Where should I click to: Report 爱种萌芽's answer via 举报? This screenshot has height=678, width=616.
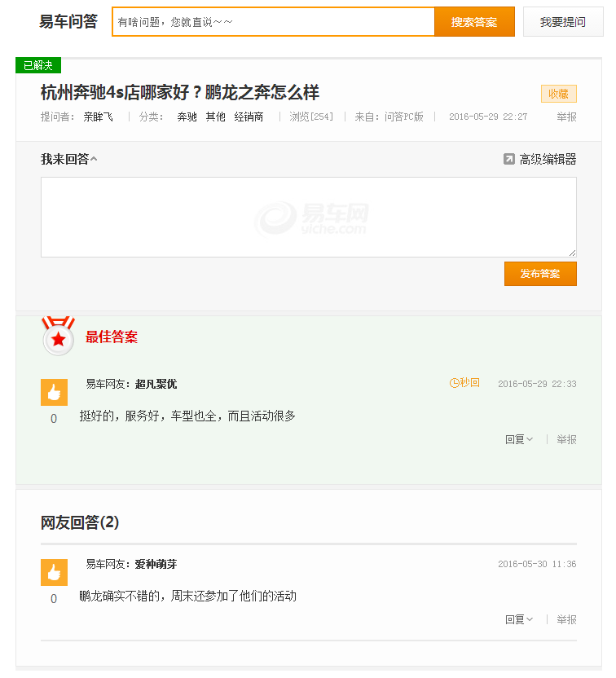[566, 619]
